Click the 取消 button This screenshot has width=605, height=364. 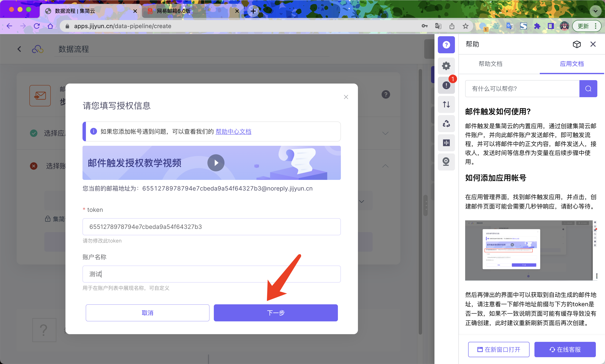click(x=148, y=313)
